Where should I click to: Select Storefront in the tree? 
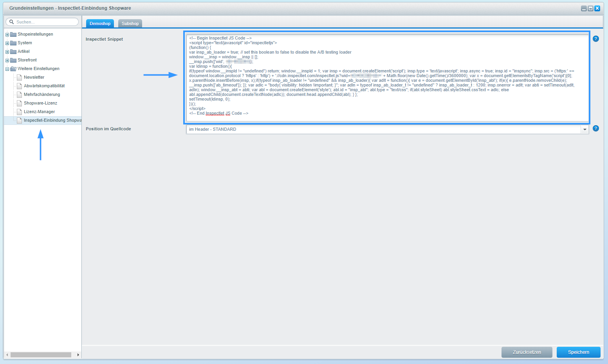[x=27, y=60]
